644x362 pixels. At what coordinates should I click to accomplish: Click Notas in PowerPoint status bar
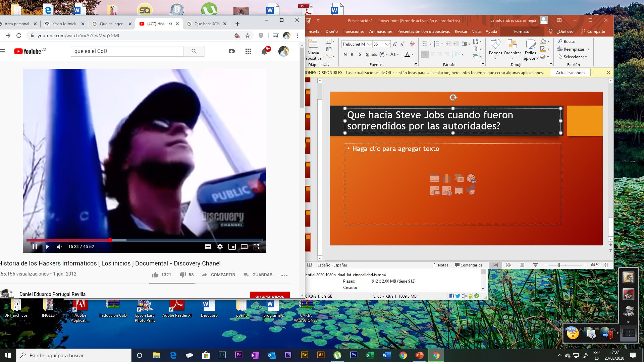tap(440, 265)
